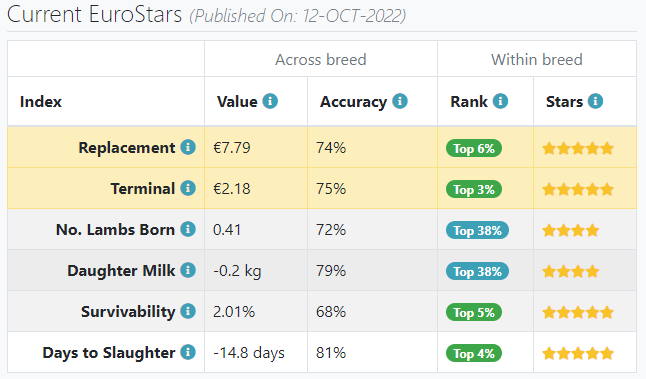Click info icon for No. Lambs Born
Screen dimensions: 646x379
click(x=188, y=229)
